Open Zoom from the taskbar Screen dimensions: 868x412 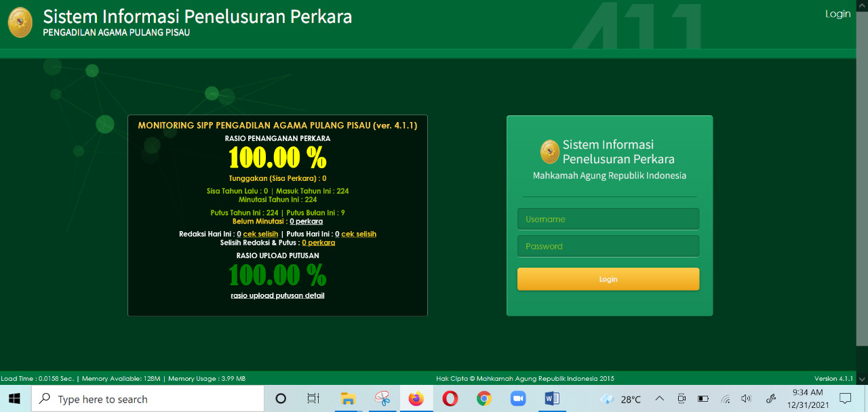tap(517, 398)
